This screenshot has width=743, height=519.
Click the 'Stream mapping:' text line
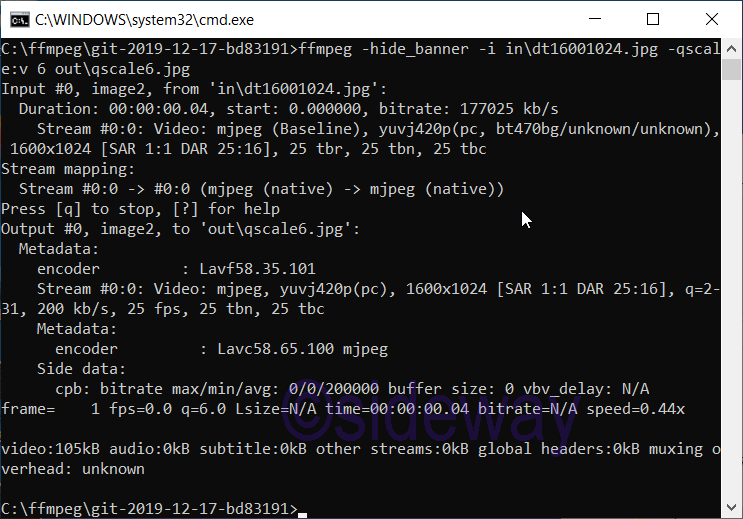click(64, 169)
